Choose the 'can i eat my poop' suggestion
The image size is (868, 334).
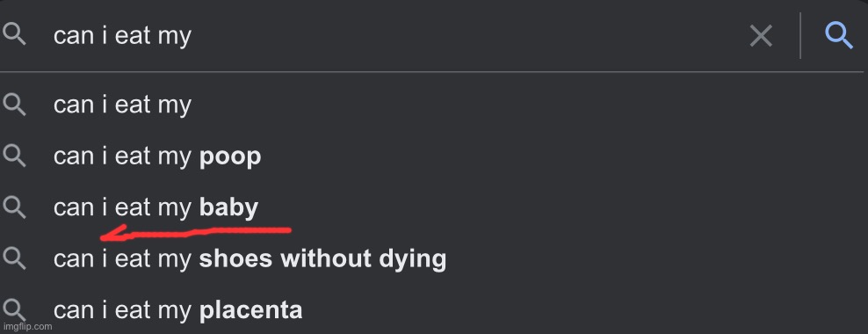click(431, 156)
